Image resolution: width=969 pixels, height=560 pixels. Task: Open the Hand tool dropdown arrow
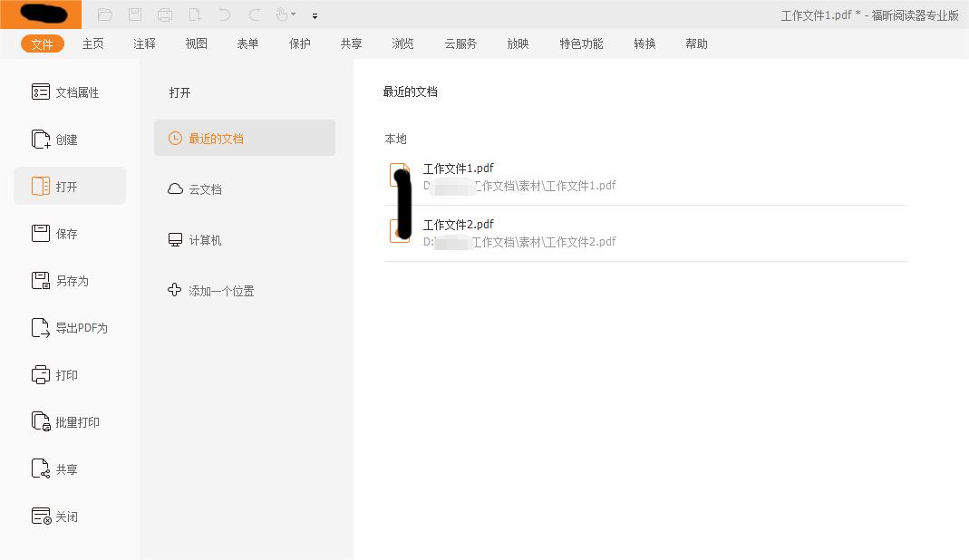[292, 14]
